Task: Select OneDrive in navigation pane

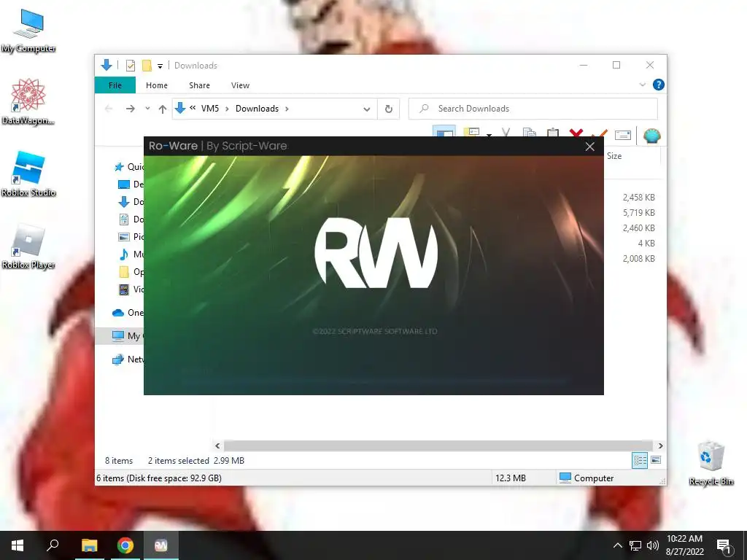Action: point(127,312)
